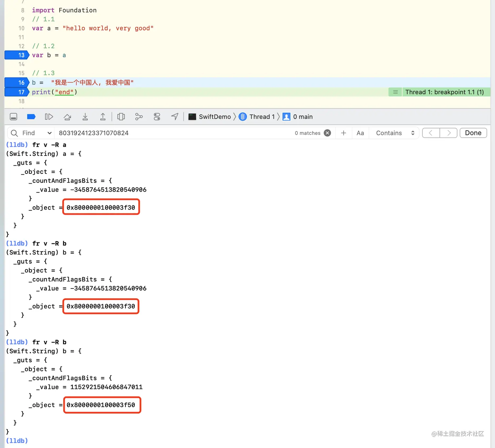This screenshot has height=448, width=495.
Task: Click the "hello world, very good" string
Action: 108,28
